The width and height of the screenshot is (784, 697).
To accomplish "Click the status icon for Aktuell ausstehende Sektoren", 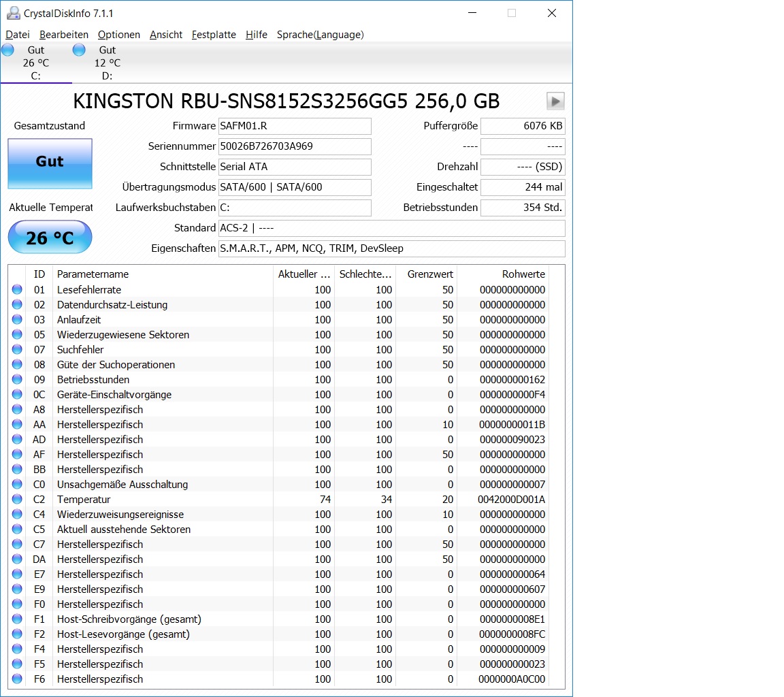I will pos(17,529).
